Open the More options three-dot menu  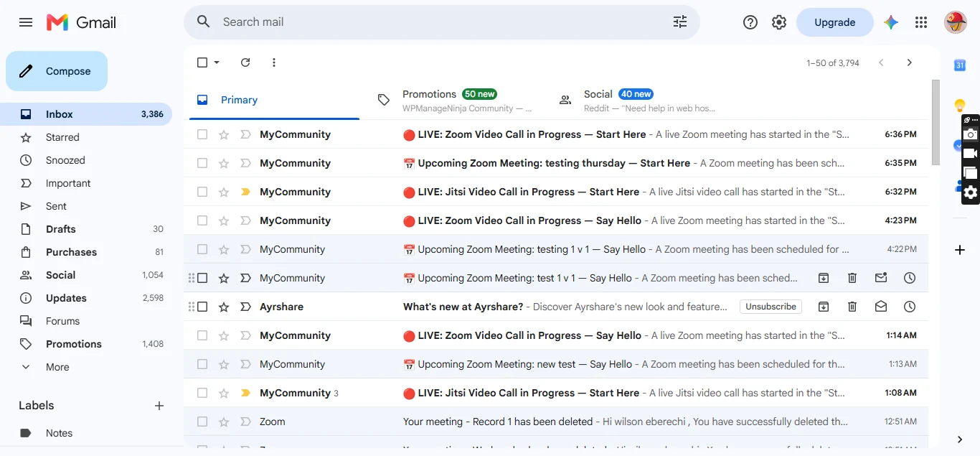(x=274, y=62)
